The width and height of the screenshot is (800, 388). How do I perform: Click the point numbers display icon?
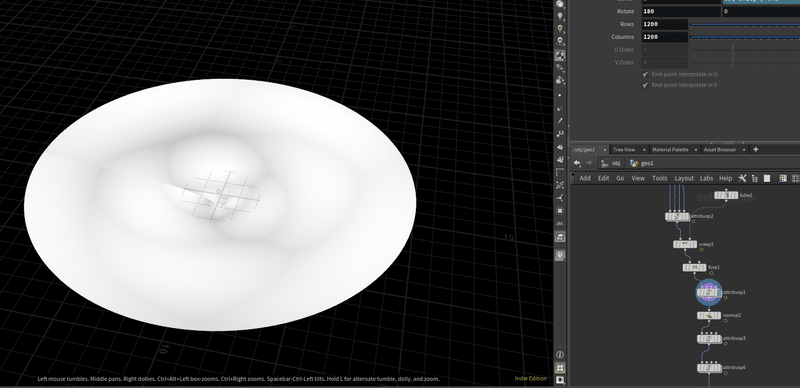[x=560, y=133]
